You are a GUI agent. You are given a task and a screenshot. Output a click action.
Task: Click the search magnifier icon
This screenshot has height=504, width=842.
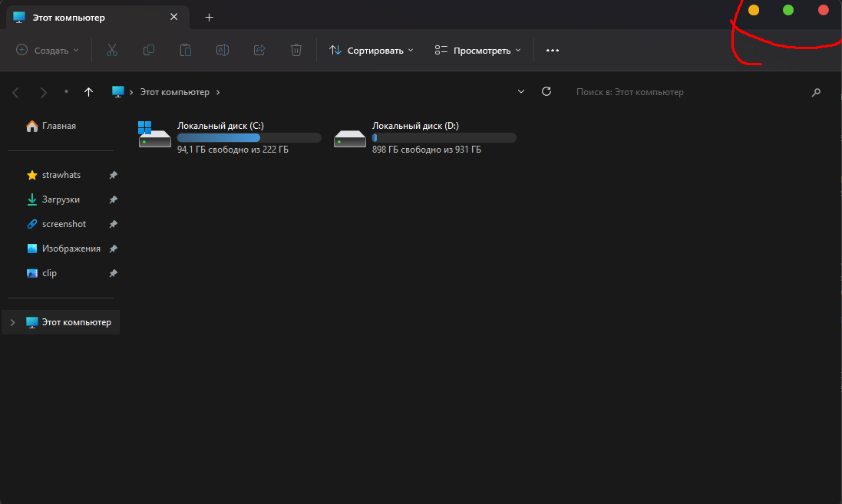coord(816,92)
